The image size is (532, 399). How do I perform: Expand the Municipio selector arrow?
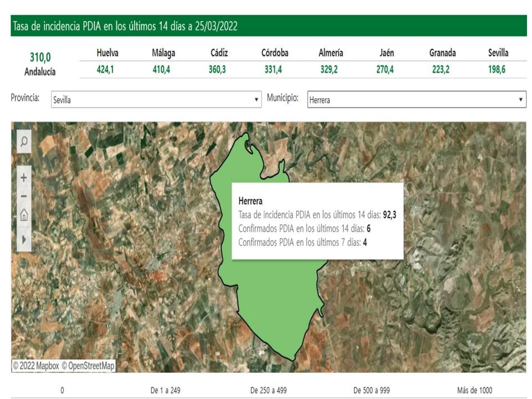pos(521,100)
